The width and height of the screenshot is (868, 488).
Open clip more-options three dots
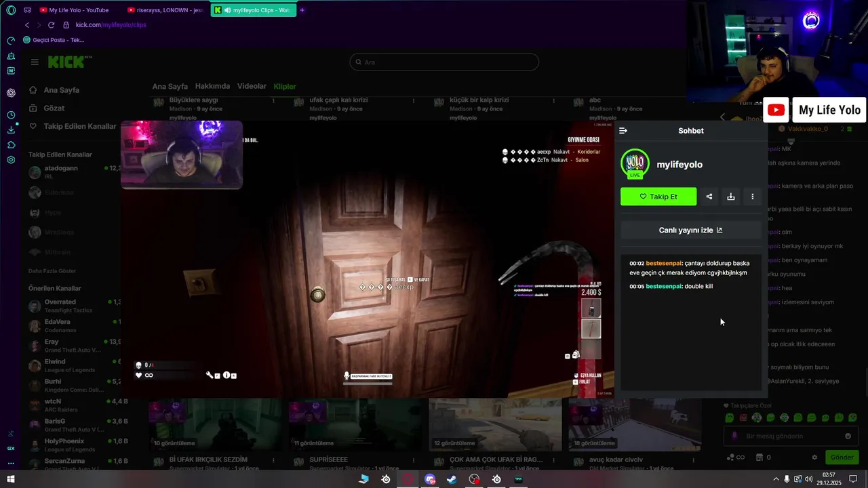click(753, 197)
